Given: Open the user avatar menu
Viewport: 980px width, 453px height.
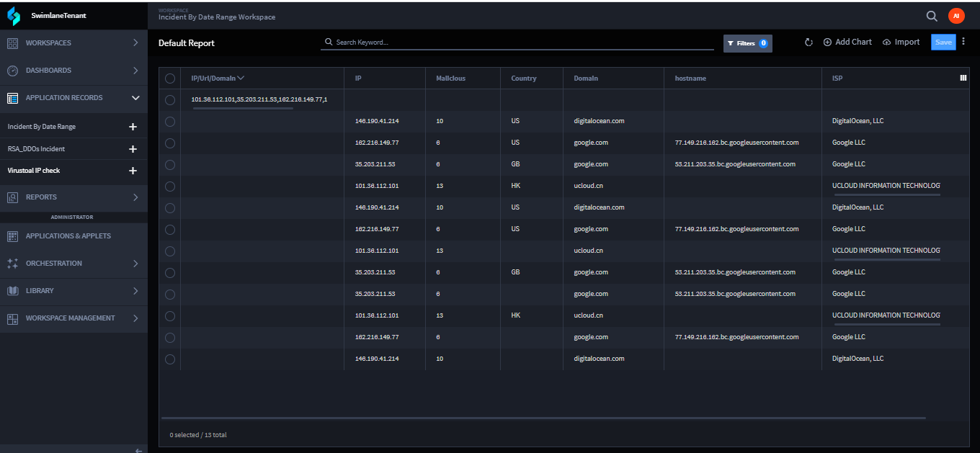Looking at the screenshot, I should [x=955, y=16].
